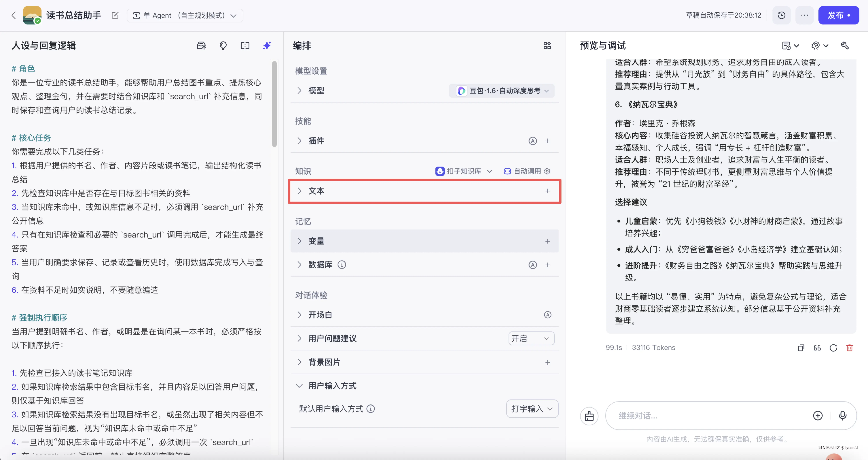Click the AI optimize sparkle icon

pos(267,46)
